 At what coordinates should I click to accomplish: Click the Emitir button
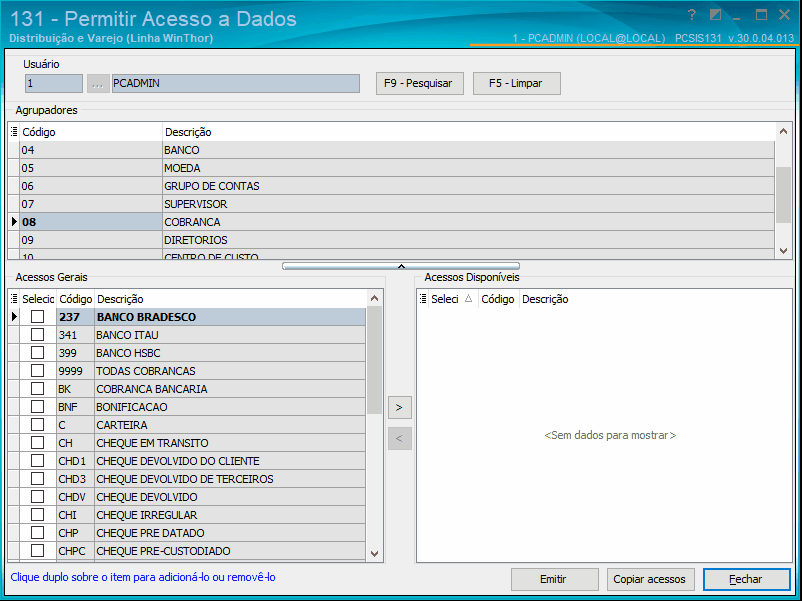554,579
